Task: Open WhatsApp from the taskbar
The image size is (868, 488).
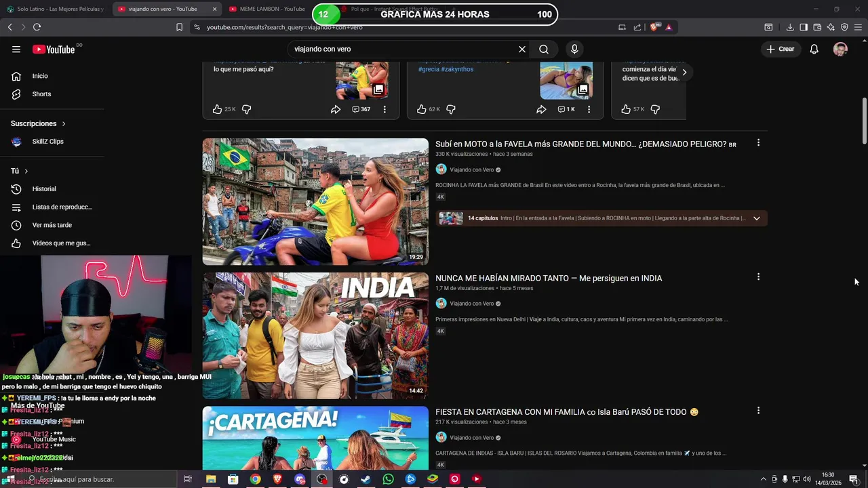Action: tap(388, 479)
